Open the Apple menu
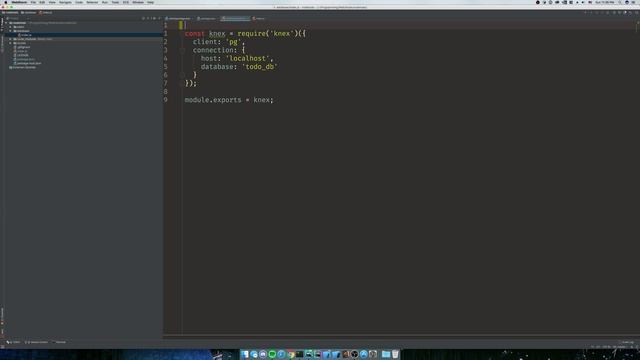Viewport: 640px width, 360px height. pyautogui.click(x=6, y=2)
